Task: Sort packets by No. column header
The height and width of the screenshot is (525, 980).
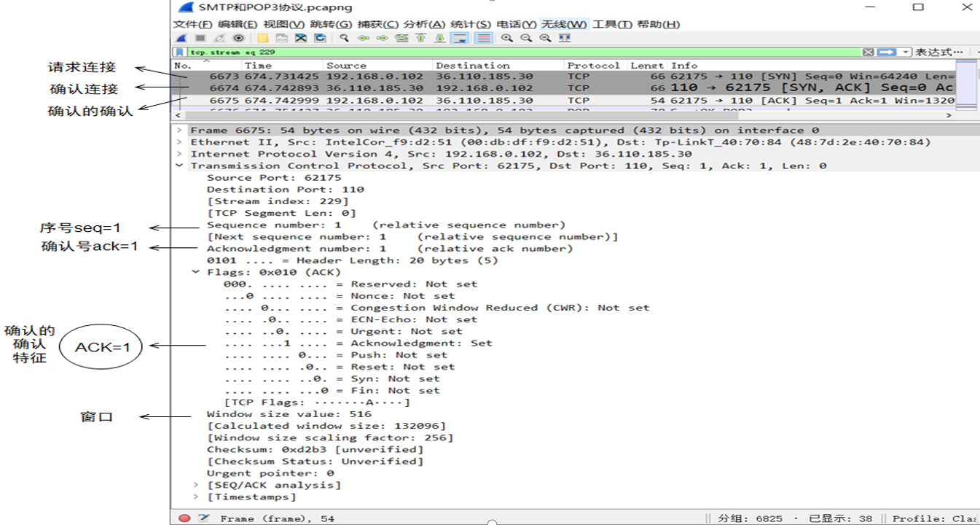Action: pos(207,66)
